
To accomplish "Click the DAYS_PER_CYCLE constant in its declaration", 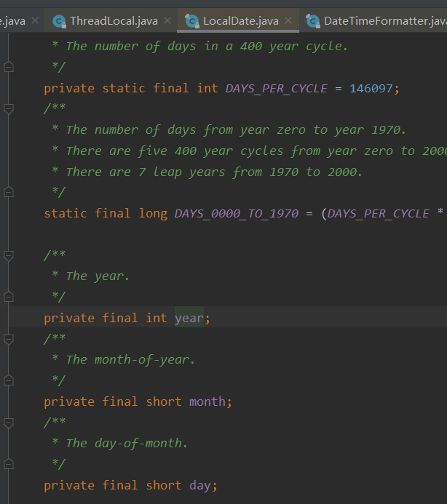I will pos(276,89).
